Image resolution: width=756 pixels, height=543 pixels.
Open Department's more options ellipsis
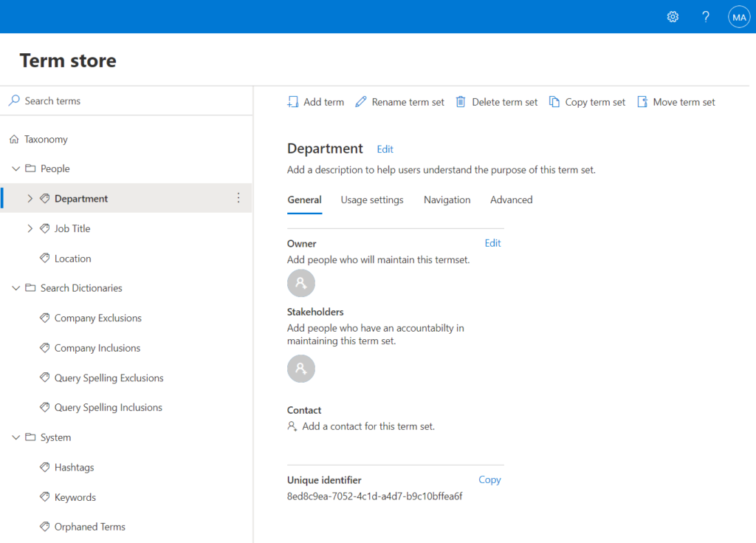[x=238, y=198]
